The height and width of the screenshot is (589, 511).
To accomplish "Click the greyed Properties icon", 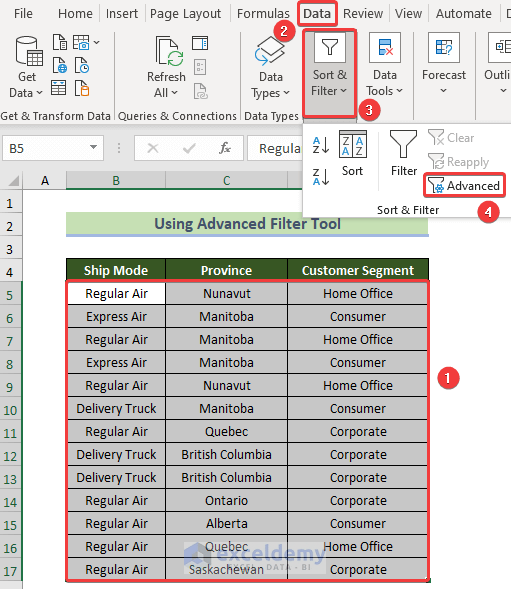I will [200, 67].
